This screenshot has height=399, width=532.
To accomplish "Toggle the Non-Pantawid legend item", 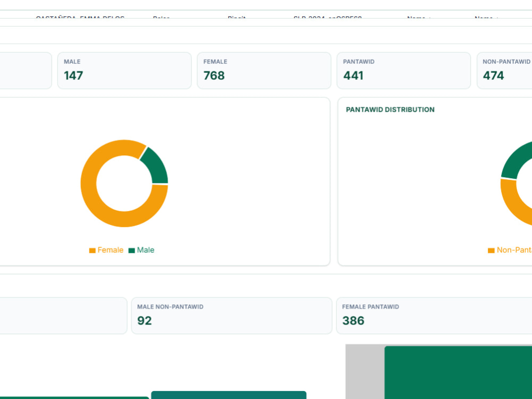I will 510,250.
